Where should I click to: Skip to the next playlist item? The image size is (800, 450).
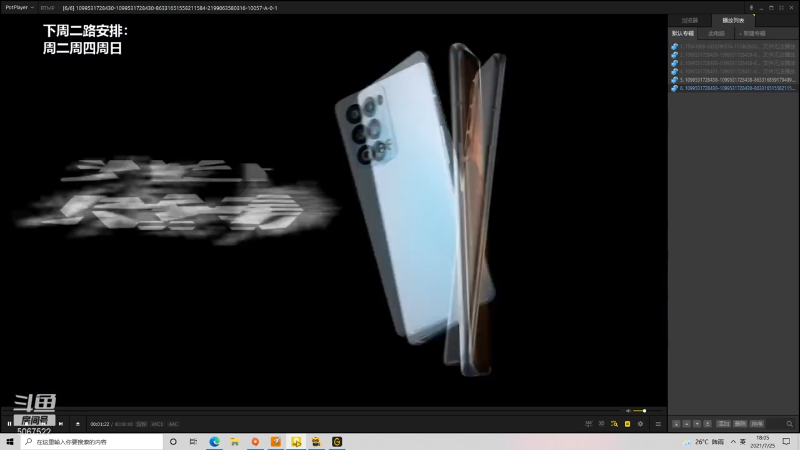pyautogui.click(x=61, y=424)
